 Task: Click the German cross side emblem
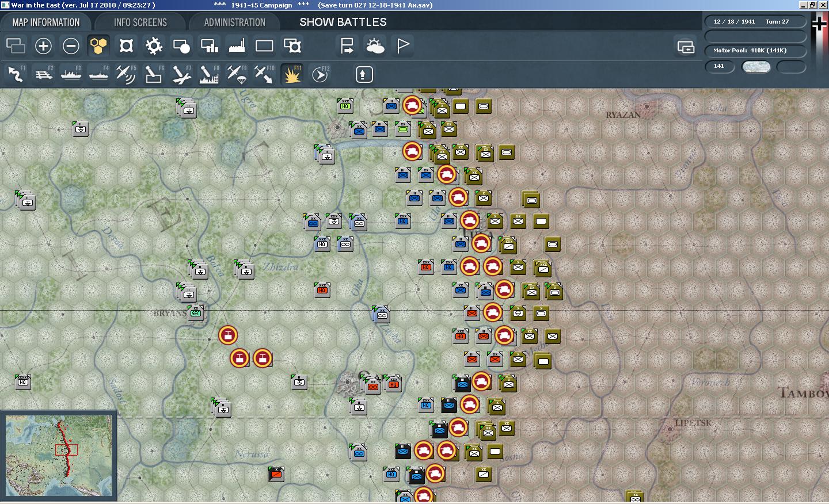tap(819, 23)
